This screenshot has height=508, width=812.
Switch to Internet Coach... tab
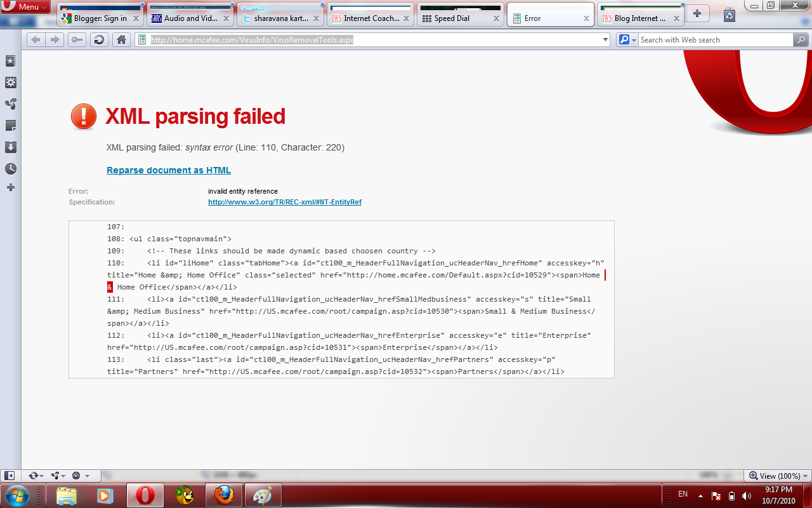click(372, 18)
